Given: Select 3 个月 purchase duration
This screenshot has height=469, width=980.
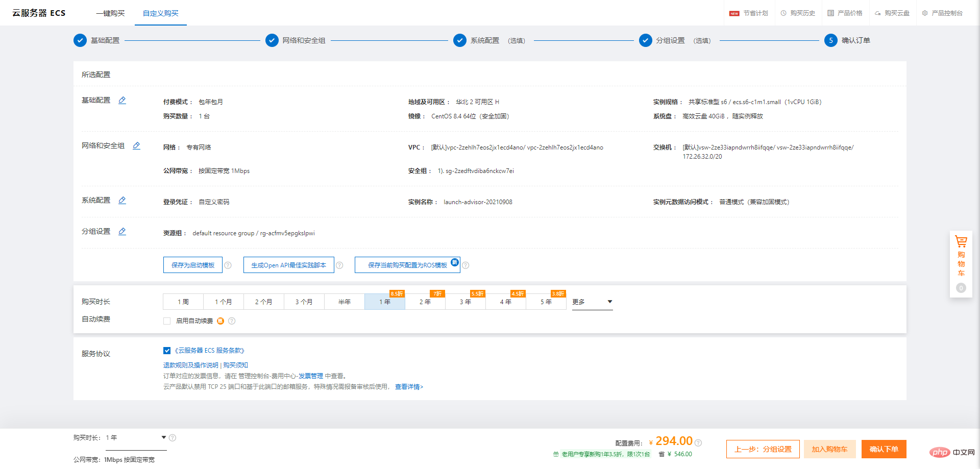Looking at the screenshot, I should [304, 302].
